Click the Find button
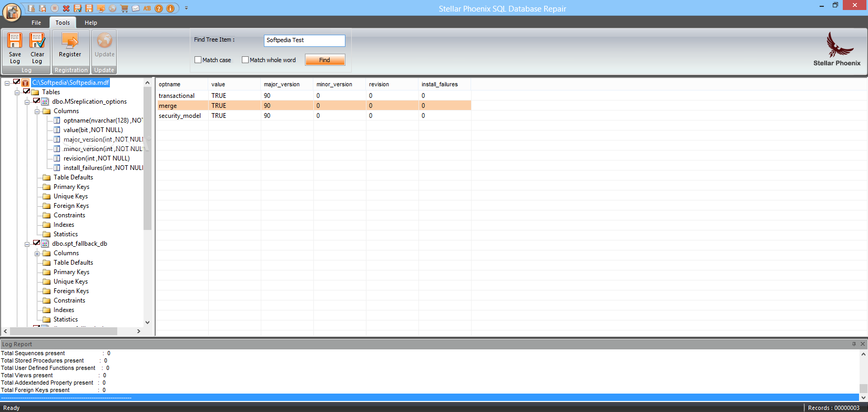868x412 pixels. point(325,60)
